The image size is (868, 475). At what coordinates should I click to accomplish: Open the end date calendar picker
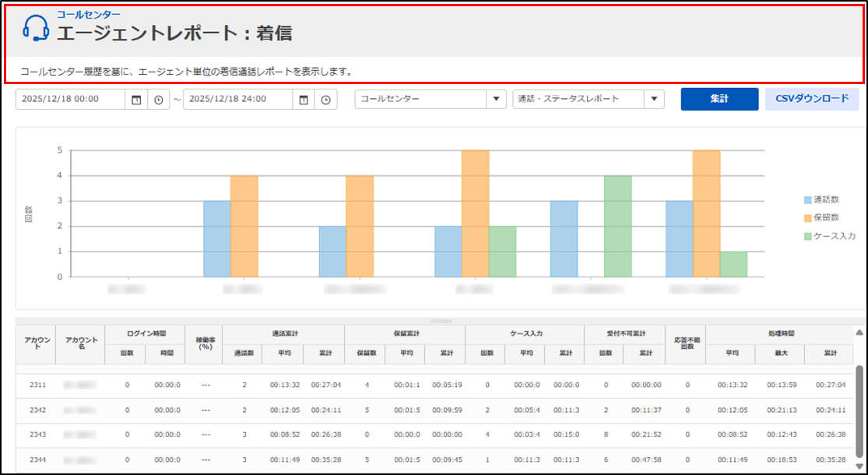304,100
